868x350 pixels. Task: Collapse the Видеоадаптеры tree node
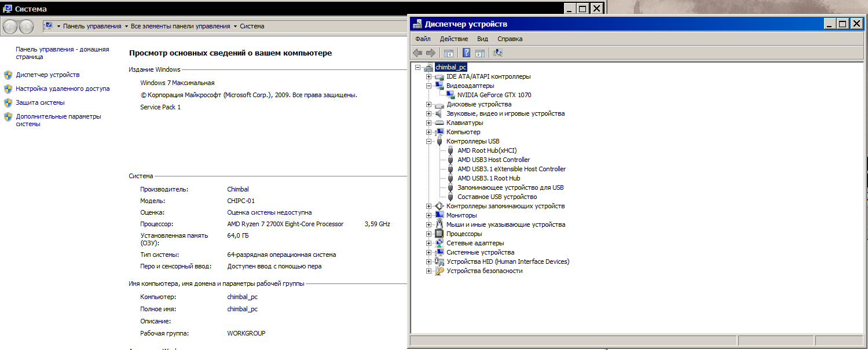[x=429, y=86]
